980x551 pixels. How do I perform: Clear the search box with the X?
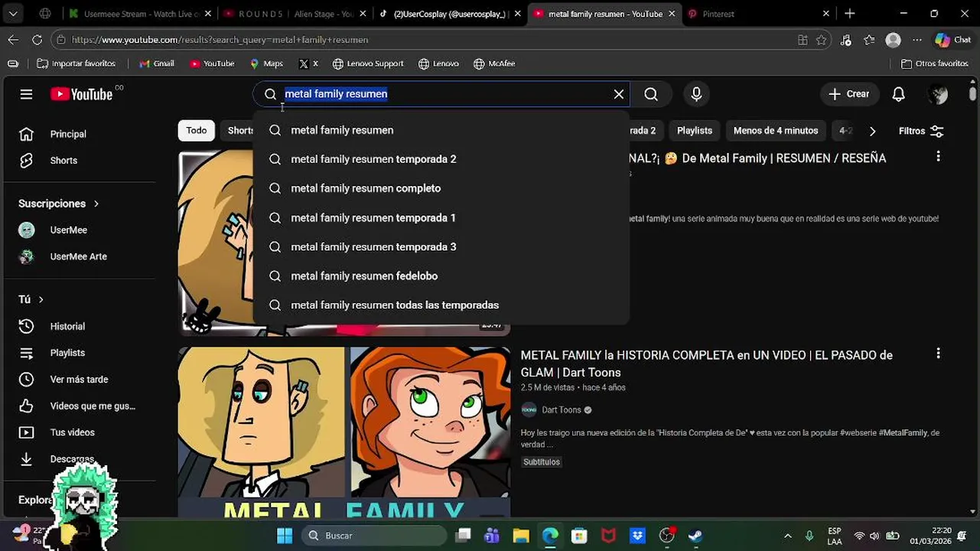(618, 94)
